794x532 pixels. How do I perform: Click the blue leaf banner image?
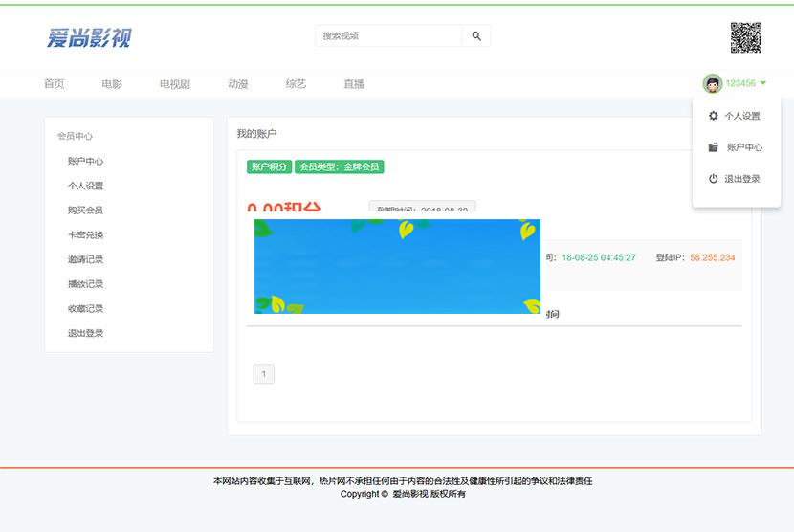coord(397,266)
